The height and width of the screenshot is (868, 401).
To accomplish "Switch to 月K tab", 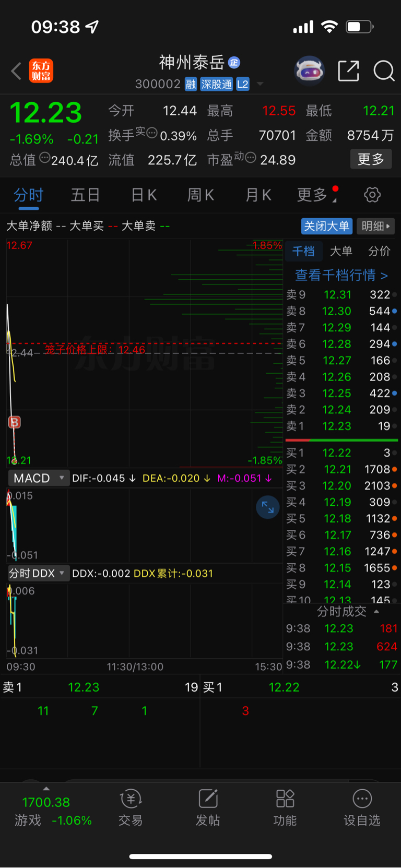I will tap(258, 195).
